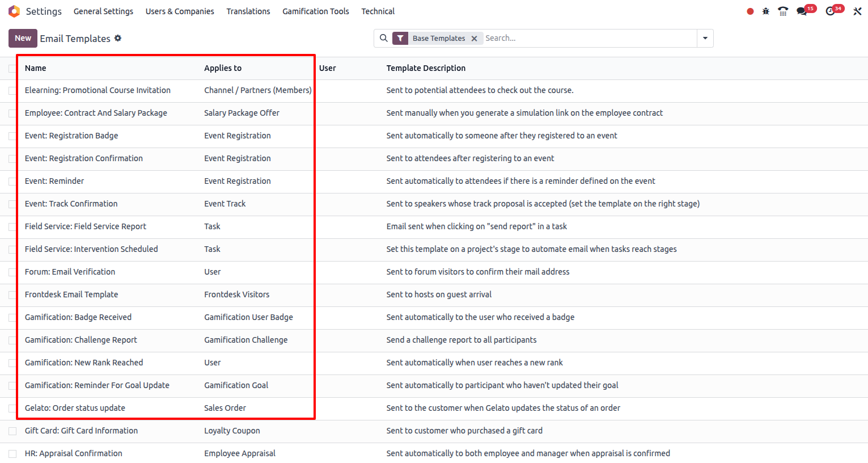Screen dimensions: 868x463
Task: Open Event: Track Confirmation template
Action: (x=71, y=204)
